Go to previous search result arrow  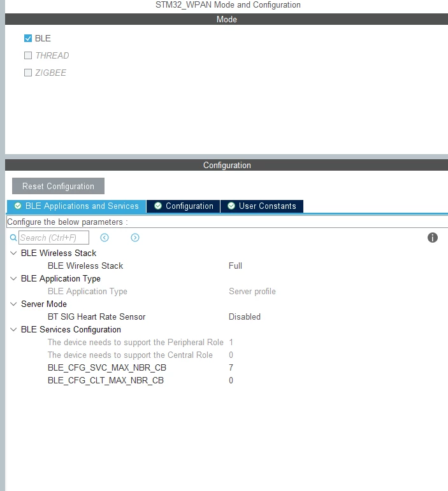[105, 238]
